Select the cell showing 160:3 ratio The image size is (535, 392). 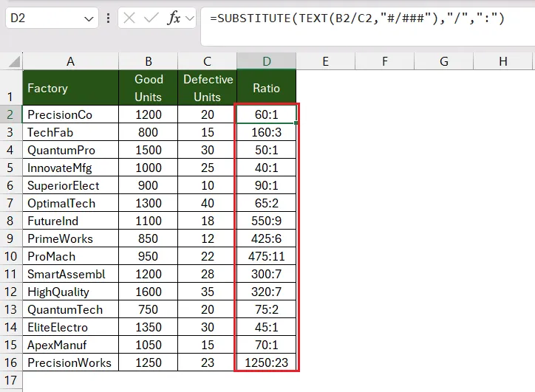[267, 132]
